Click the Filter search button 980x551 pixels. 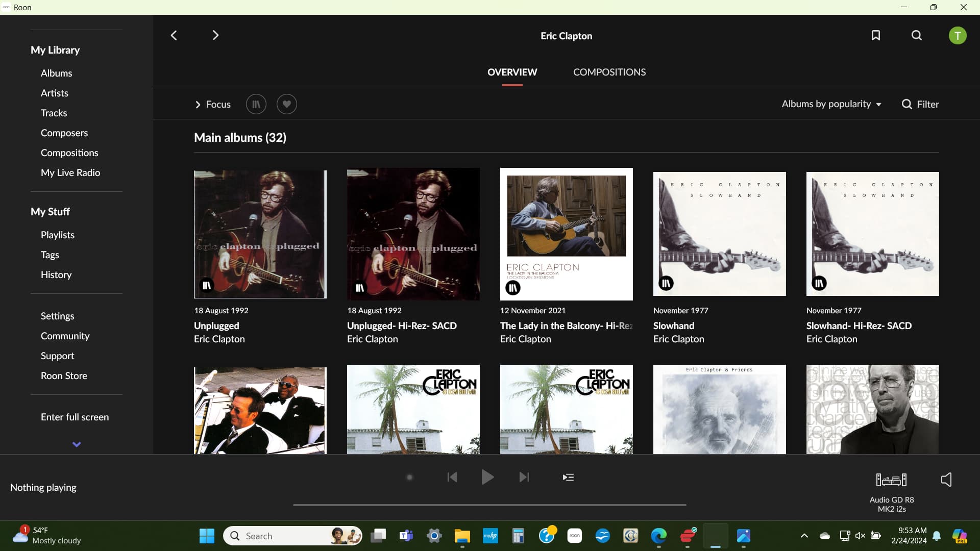click(920, 104)
